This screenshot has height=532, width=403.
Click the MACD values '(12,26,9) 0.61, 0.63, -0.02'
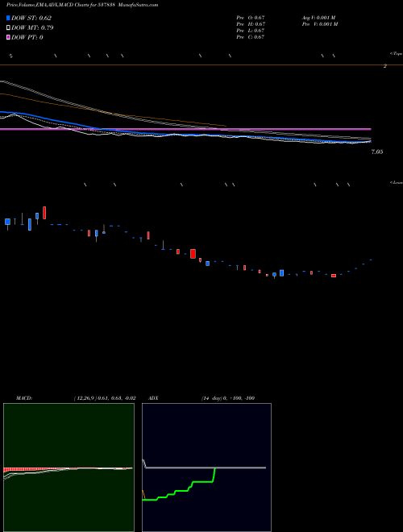(x=105, y=398)
